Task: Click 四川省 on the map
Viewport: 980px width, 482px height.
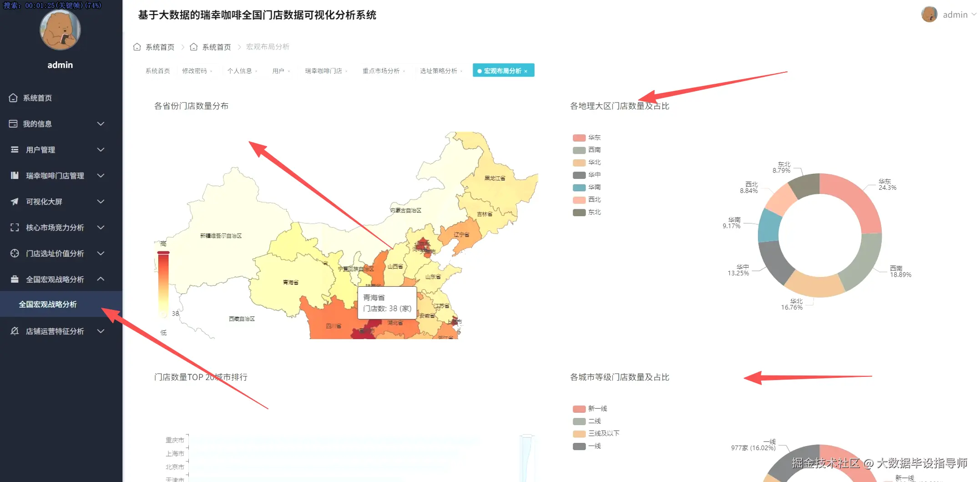Action: point(333,326)
